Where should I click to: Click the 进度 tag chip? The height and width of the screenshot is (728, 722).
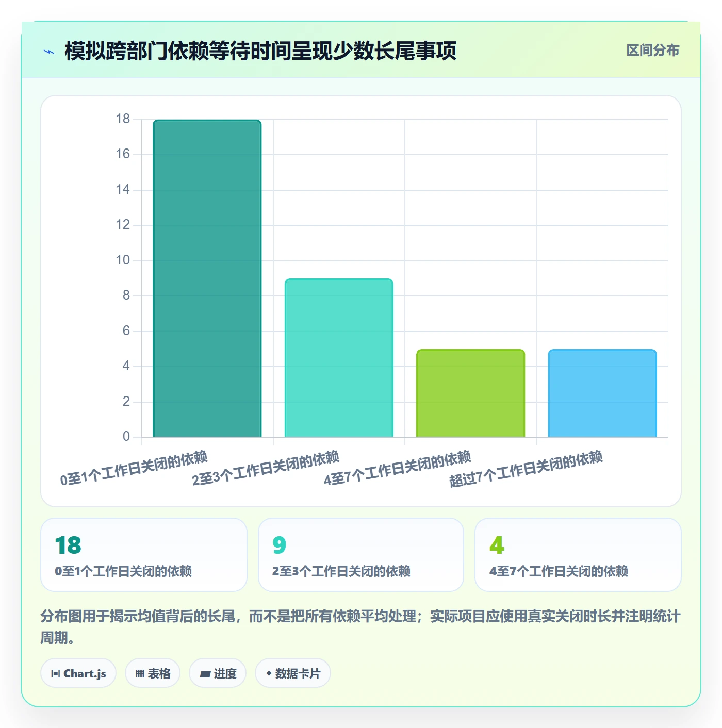tap(218, 673)
